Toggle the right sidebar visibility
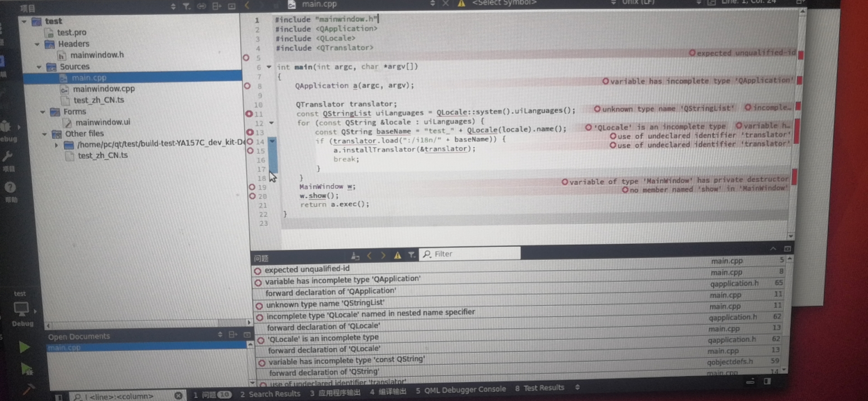The height and width of the screenshot is (401, 868). click(x=767, y=382)
